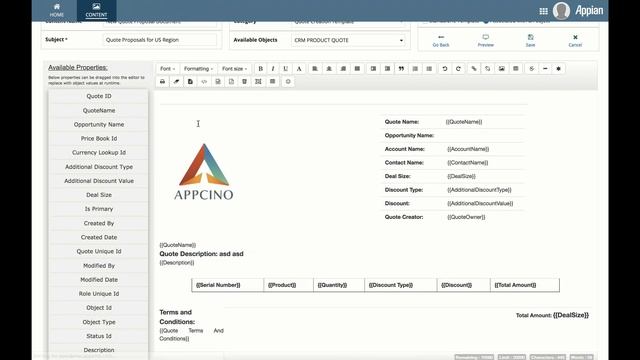Image resolution: width=640 pixels, height=360 pixels.
Task: Select the "Created Date" property
Action: 99,237
